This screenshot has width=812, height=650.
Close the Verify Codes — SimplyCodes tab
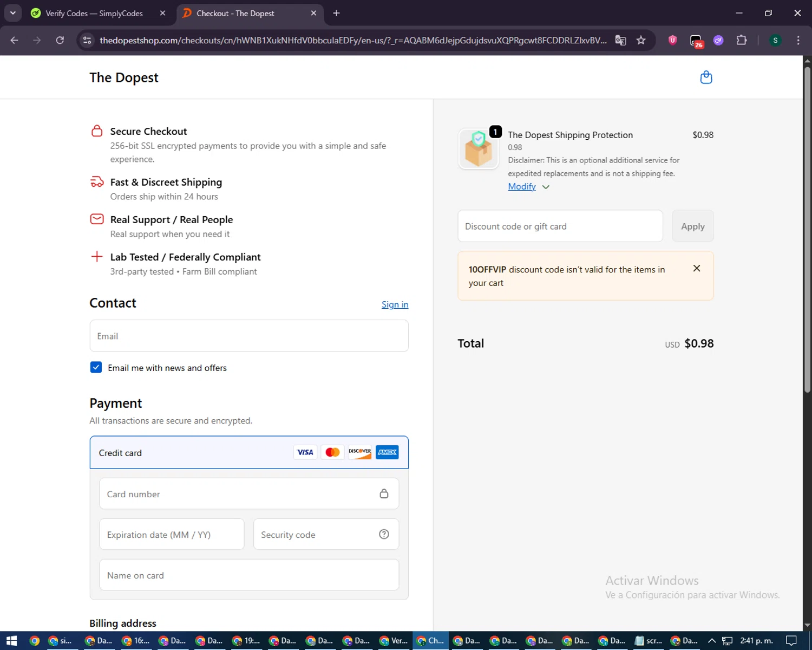point(162,13)
